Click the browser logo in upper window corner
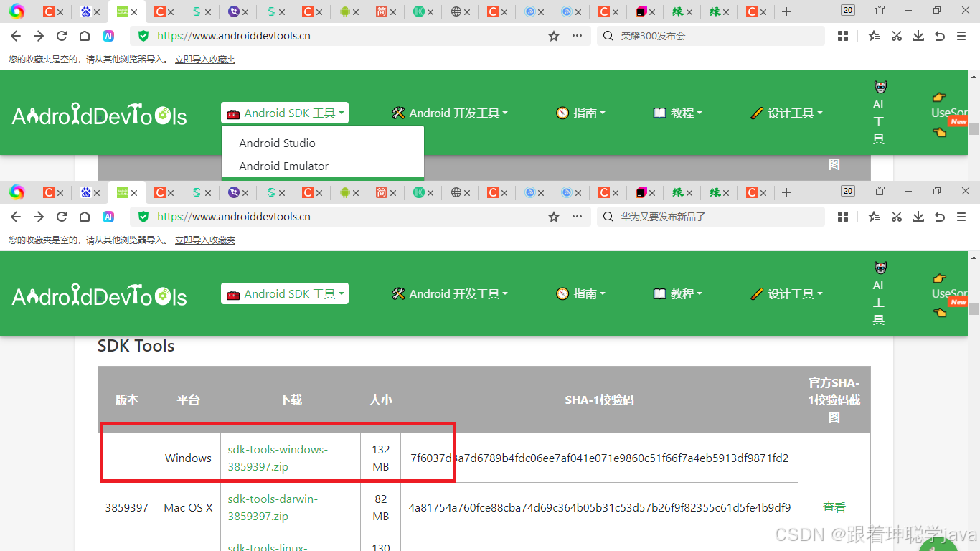The width and height of the screenshot is (980, 551). 17,11
